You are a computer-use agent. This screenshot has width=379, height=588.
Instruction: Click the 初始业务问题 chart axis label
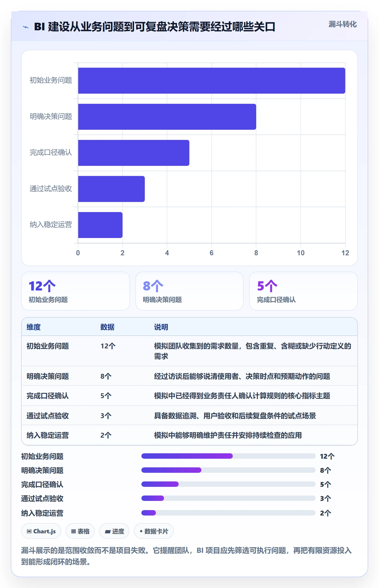[x=51, y=80]
